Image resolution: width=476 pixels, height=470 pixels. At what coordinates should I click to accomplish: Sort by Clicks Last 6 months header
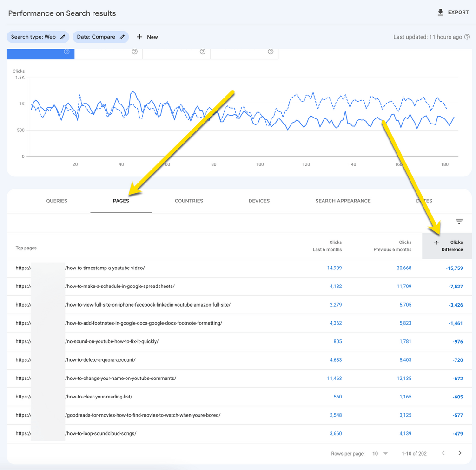tap(329, 246)
